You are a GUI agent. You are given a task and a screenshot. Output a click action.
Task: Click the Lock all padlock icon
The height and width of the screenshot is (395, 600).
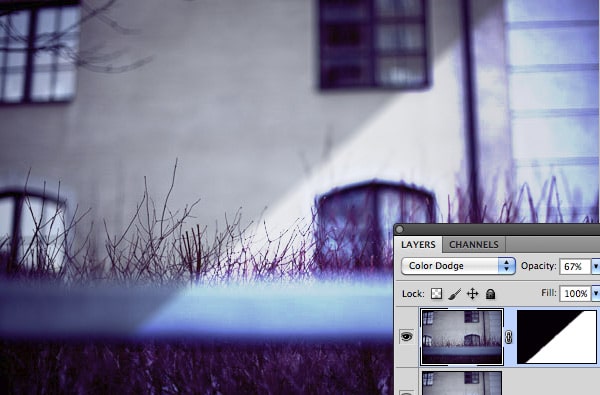coord(491,294)
